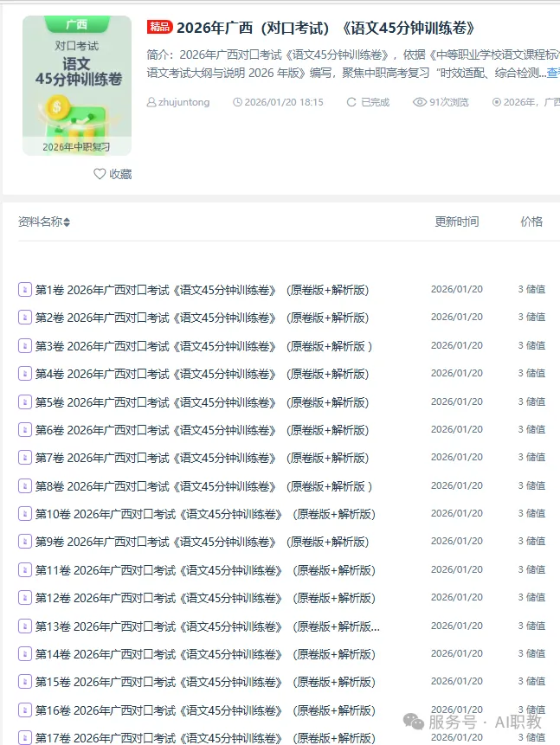Click the heart icon to favorite (收藏)
This screenshot has width=560, height=745.
[100, 174]
